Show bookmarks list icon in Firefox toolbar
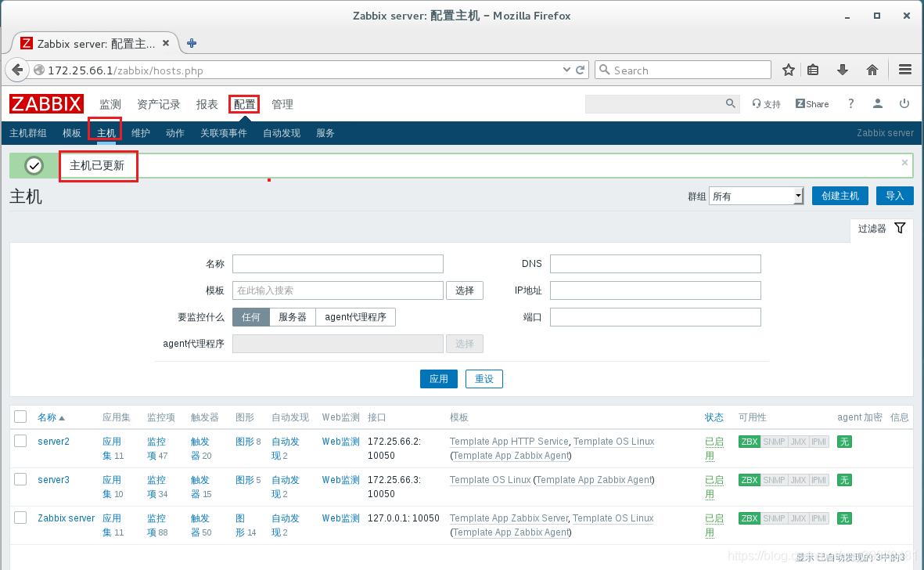This screenshot has width=924, height=570. [813, 70]
